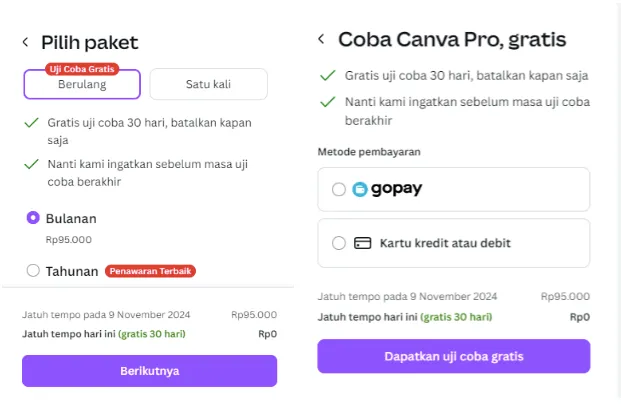The image size is (621, 408).
Task: Choose Kartu kredit atau debit payment
Action: click(x=338, y=242)
